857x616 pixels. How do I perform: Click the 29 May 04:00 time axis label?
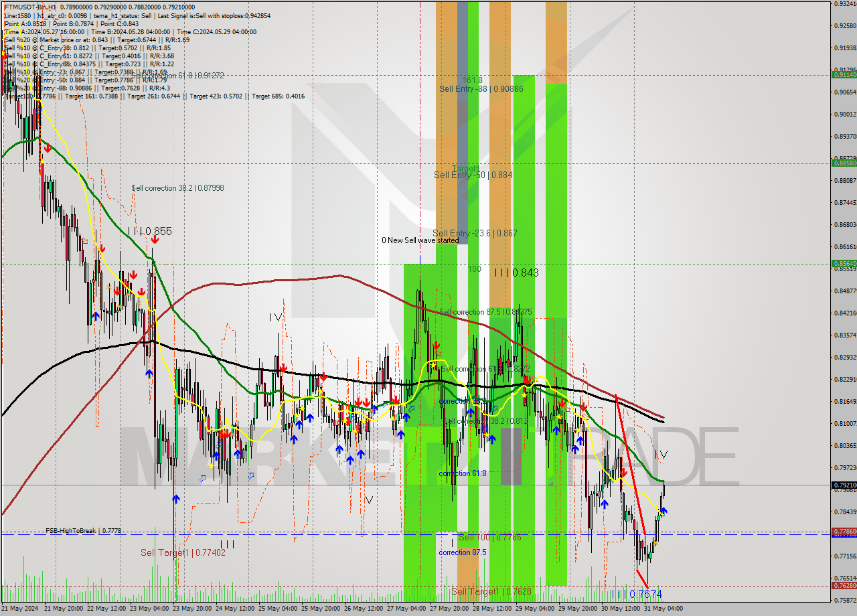[x=535, y=609]
